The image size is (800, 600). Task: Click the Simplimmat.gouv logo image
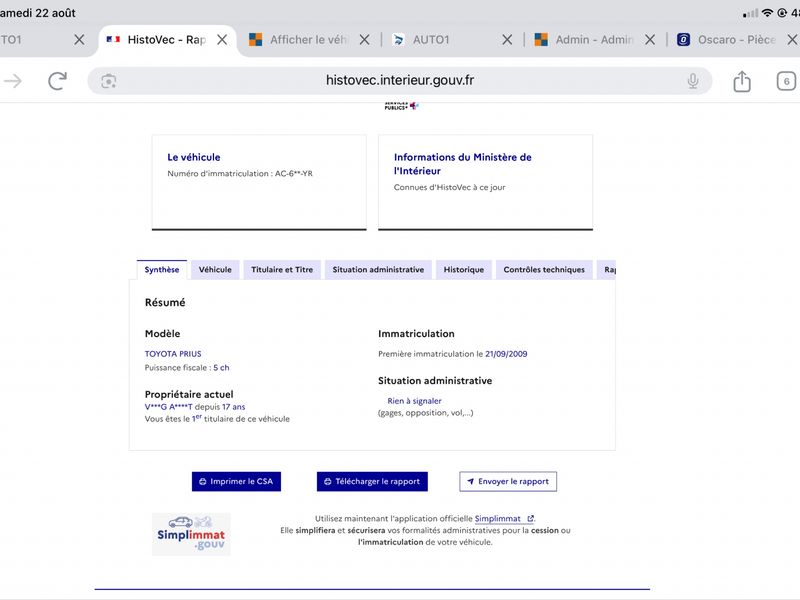tap(191, 534)
